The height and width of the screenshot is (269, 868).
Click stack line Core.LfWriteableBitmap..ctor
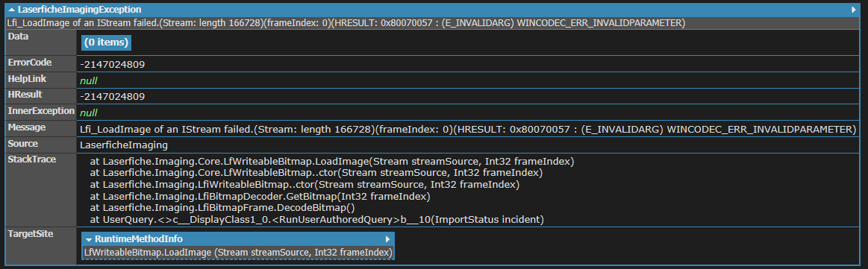pos(316,173)
